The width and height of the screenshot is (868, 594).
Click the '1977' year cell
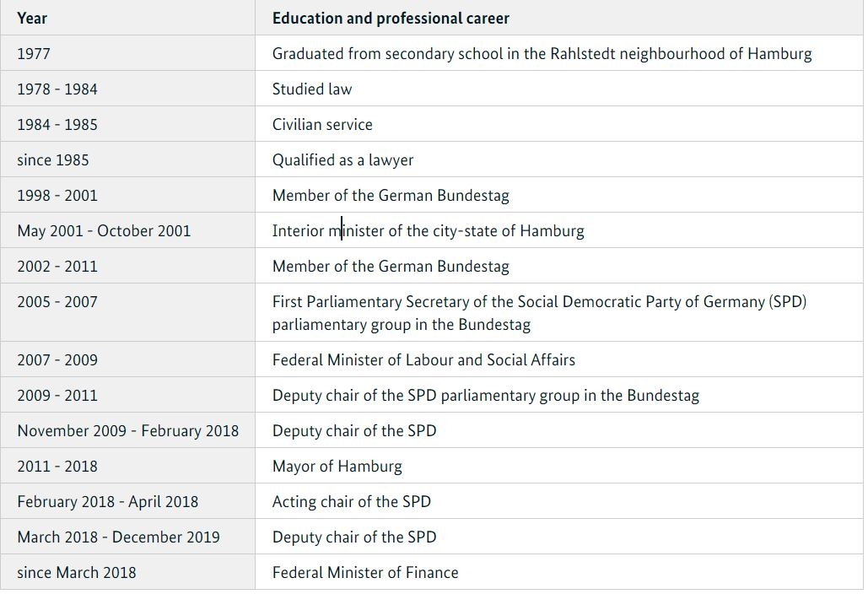pyautogui.click(x=34, y=54)
